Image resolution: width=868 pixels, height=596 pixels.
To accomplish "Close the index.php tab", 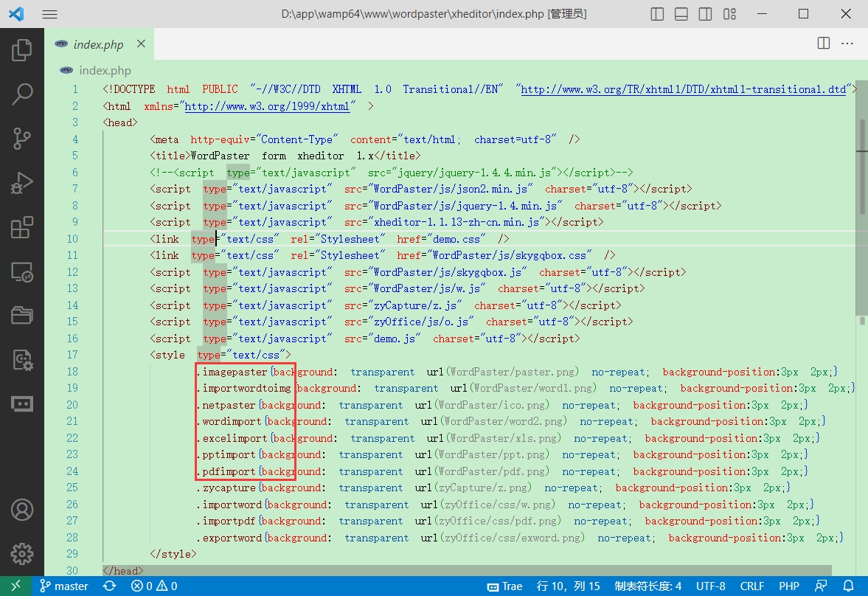I will (141, 44).
